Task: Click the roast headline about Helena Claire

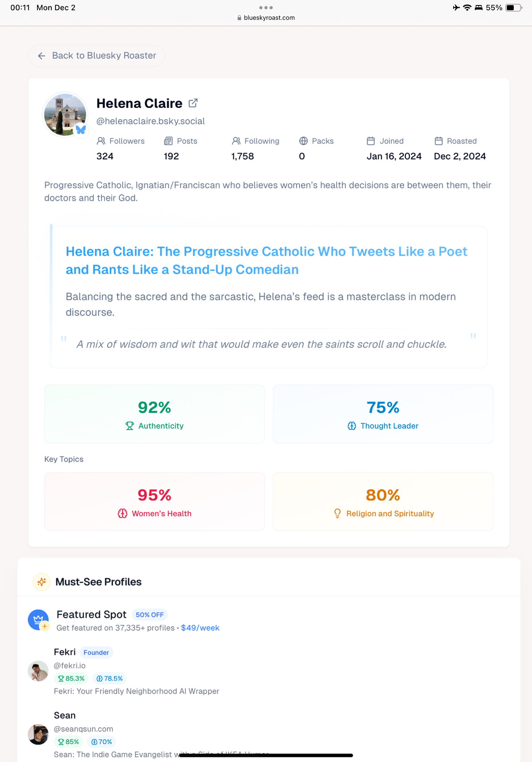Action: point(266,260)
